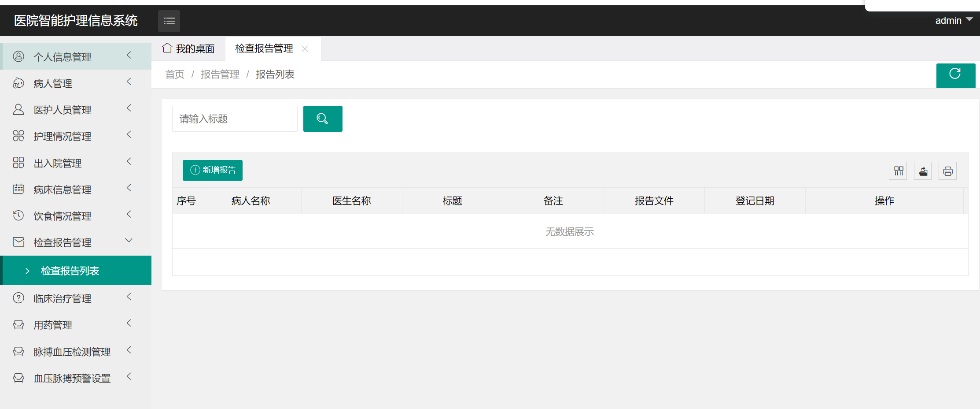The height and width of the screenshot is (409, 980).
Task: Click the print icon above the report table
Action: click(947, 171)
